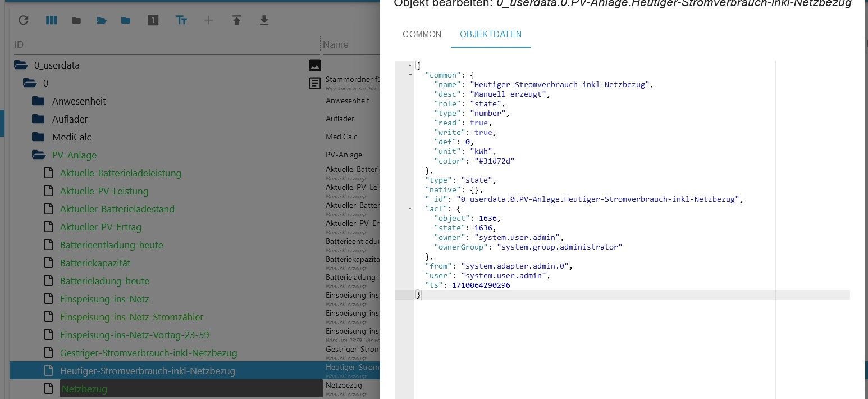Image resolution: width=868 pixels, height=399 pixels.
Task: Open the column configuration icon
Action: 51,20
